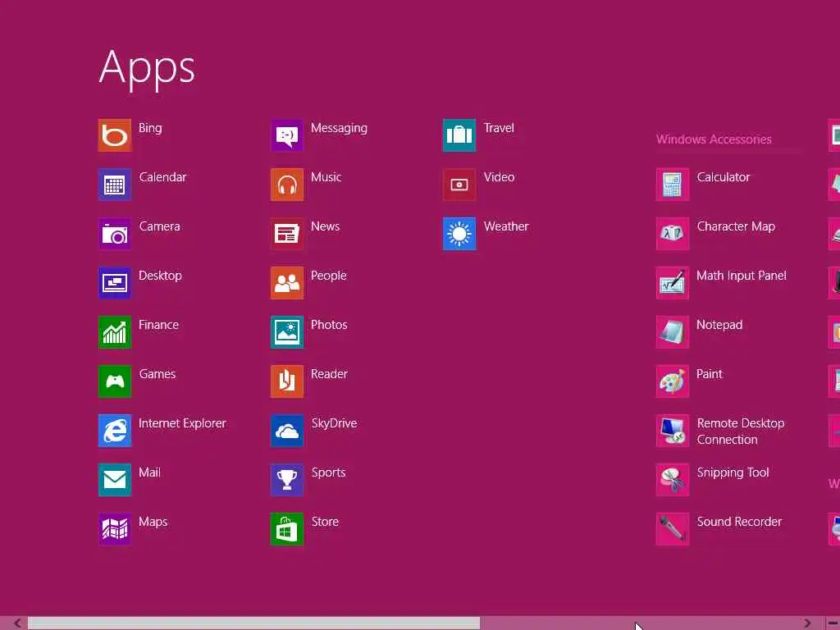This screenshot has width=840, height=630.
Task: Open the Math Input Panel icon
Action: click(x=673, y=283)
